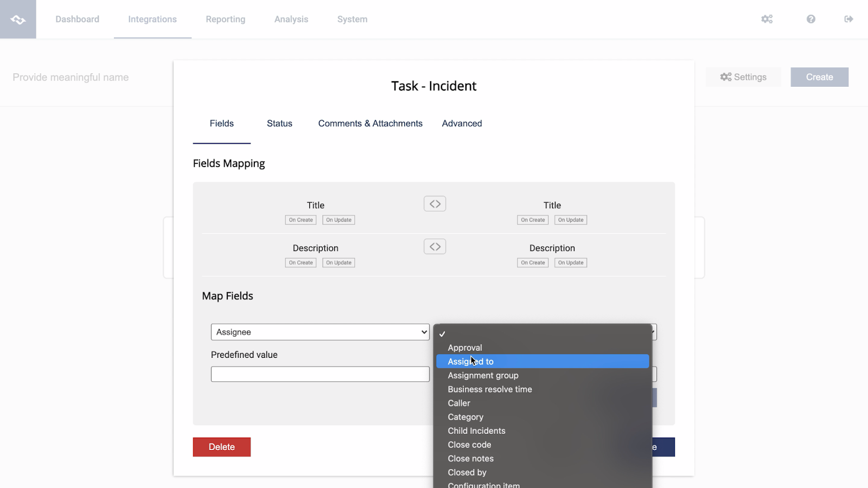Click the app logo in top-left corner

point(18,19)
